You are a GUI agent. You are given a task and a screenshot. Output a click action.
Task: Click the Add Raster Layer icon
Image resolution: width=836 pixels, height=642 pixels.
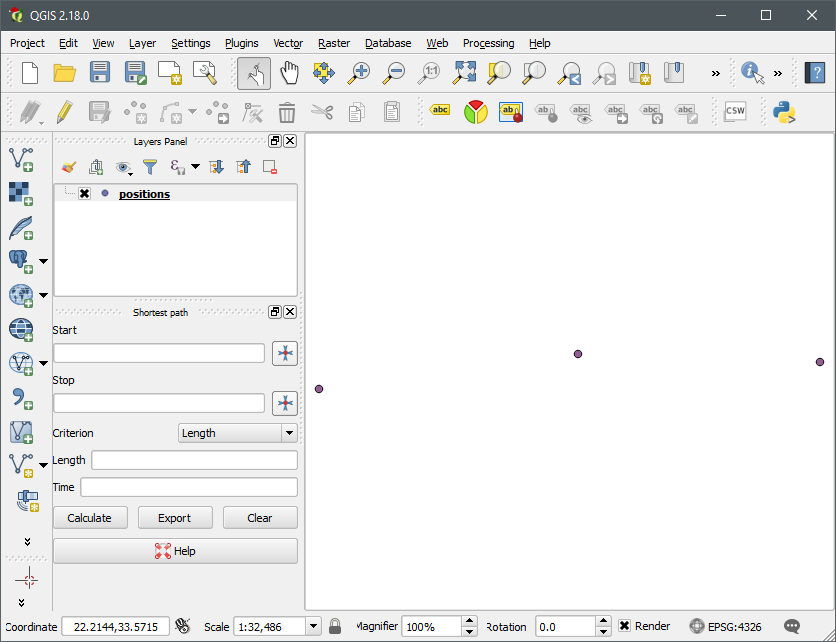[x=21, y=194]
